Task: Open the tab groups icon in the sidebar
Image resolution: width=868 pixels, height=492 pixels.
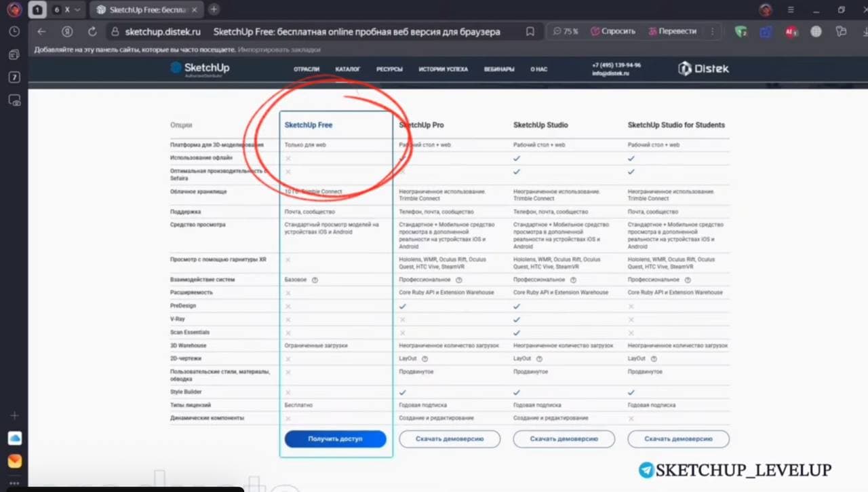Action: (14, 54)
